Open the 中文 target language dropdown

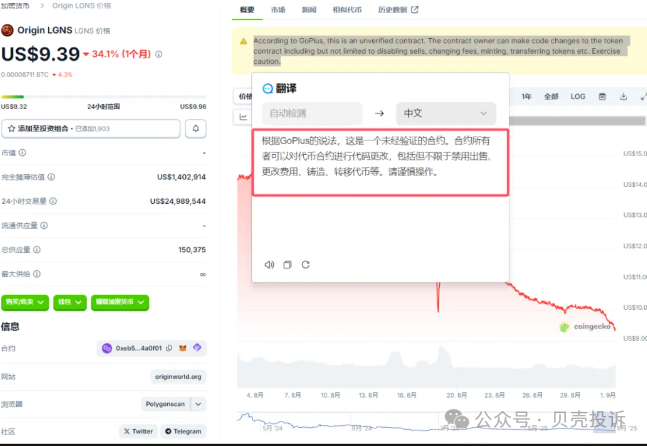click(445, 114)
